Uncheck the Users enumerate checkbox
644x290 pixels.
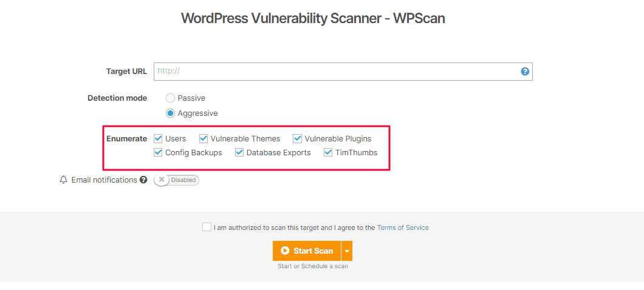tap(158, 139)
